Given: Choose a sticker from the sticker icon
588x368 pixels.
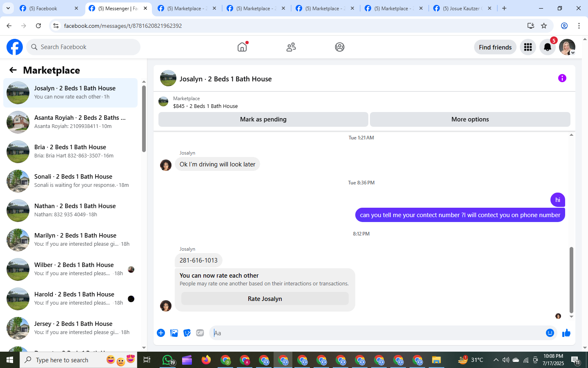Looking at the screenshot, I should (x=187, y=333).
